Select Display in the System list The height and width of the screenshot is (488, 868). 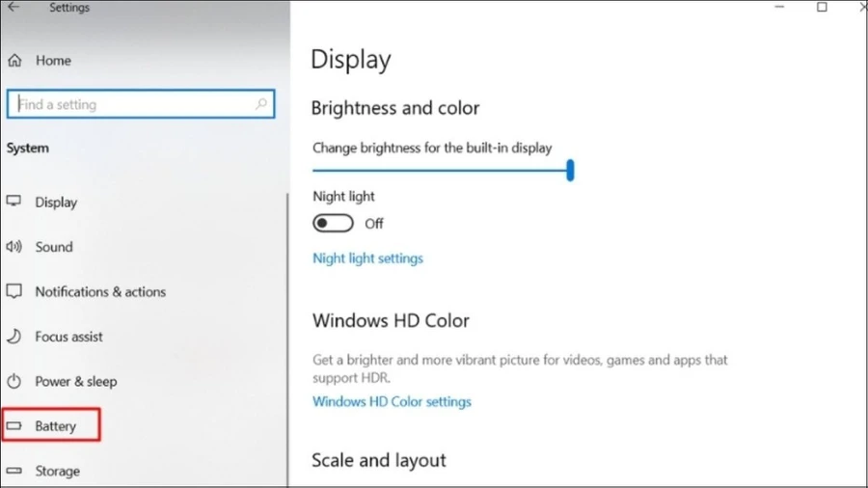(x=56, y=202)
